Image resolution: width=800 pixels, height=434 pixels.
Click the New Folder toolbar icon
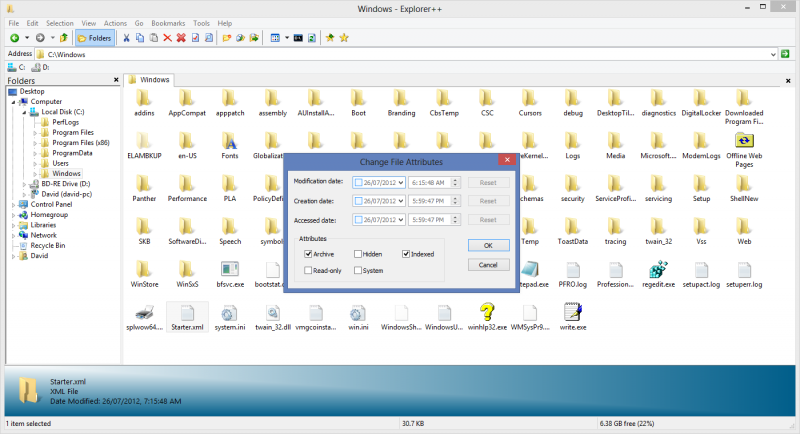[227, 38]
